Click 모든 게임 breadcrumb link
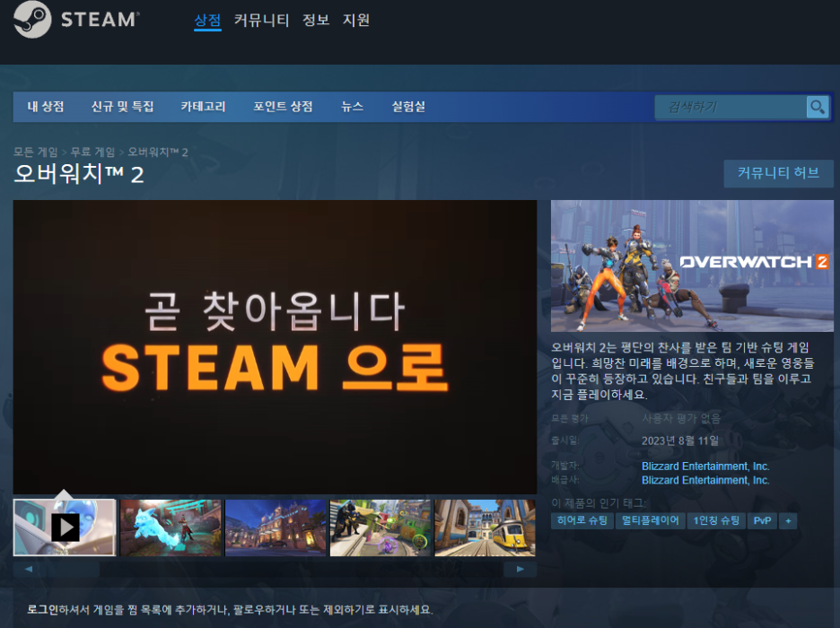The width and height of the screenshot is (840, 628). [35, 152]
